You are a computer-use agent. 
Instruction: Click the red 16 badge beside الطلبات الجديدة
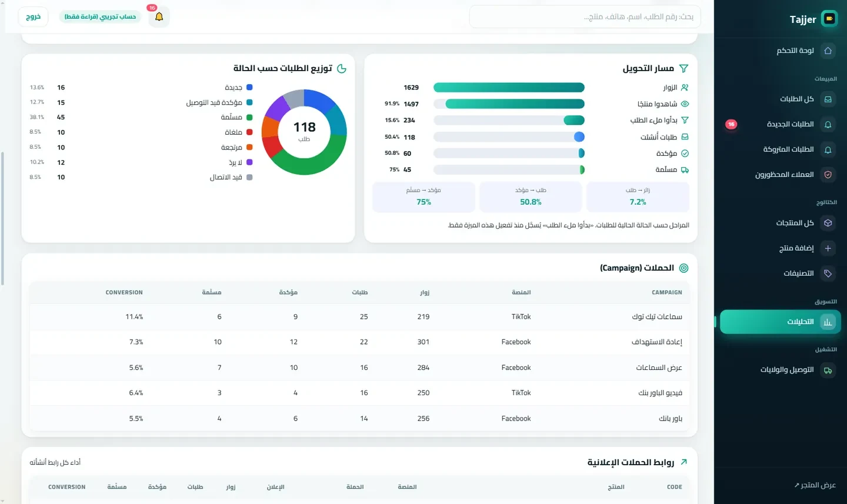(x=731, y=125)
